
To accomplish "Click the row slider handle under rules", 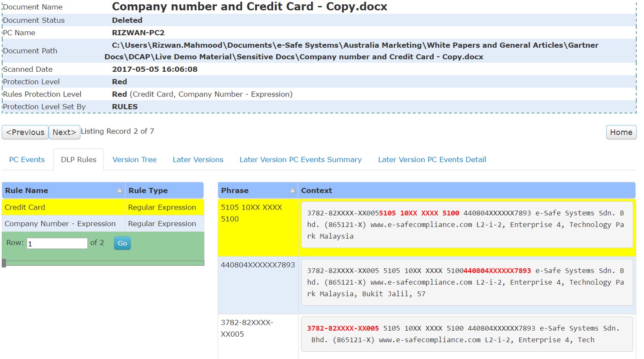I will pos(4,263).
